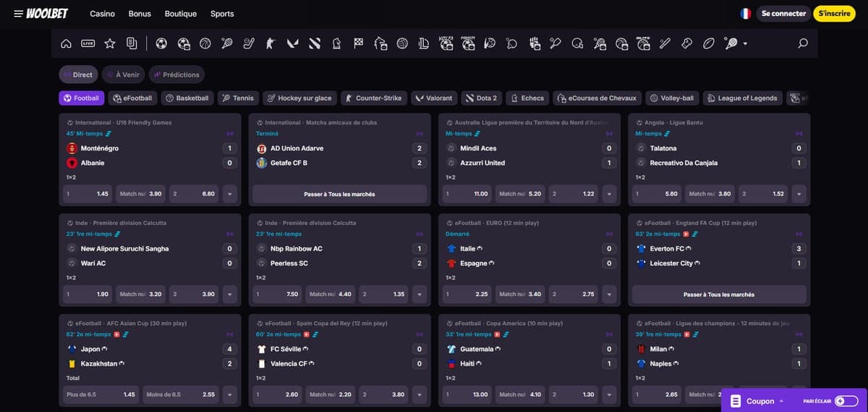Switch to the À Venir tab
This screenshot has width=868, height=412.
(x=123, y=75)
